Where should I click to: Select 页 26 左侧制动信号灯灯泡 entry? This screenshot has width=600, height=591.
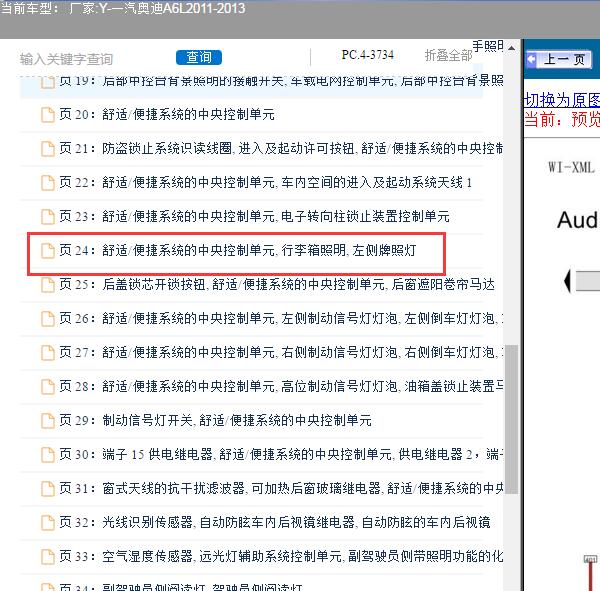[281, 318]
